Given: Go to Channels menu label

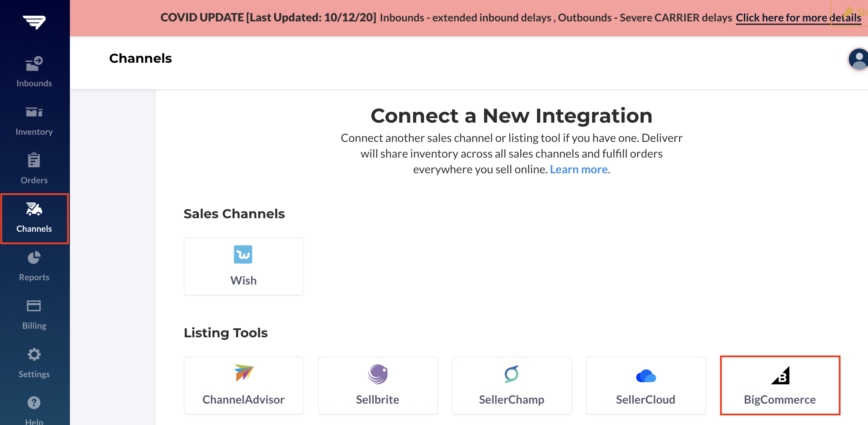Looking at the screenshot, I should [34, 229].
